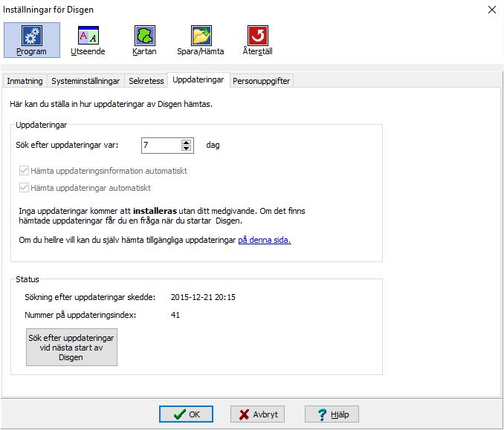Open the Spara/Hämta settings category
Image resolution: width=504 pixels, height=430 pixels.
(201, 40)
